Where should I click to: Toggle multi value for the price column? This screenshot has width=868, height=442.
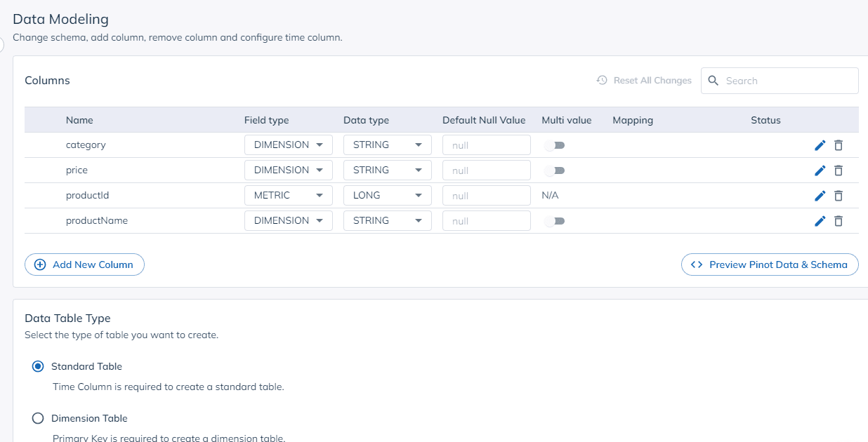point(554,170)
